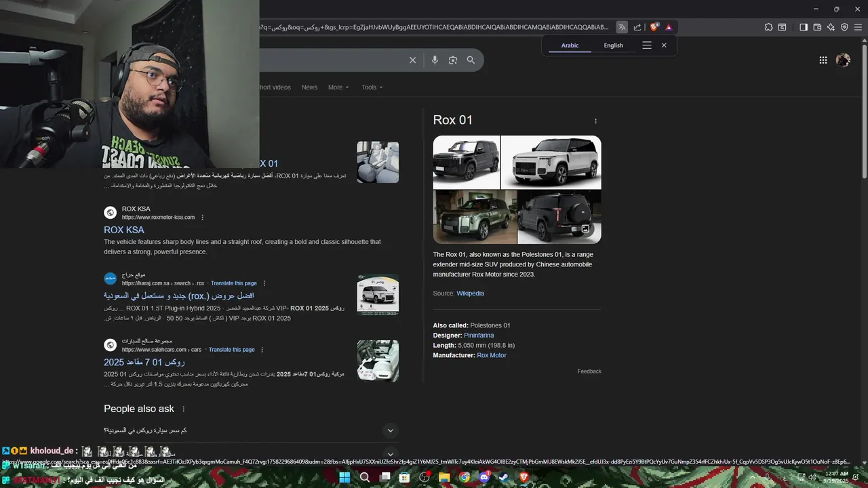This screenshot has width=868, height=488.
Task: Translate the salehcars.com result page
Action: [232, 350]
